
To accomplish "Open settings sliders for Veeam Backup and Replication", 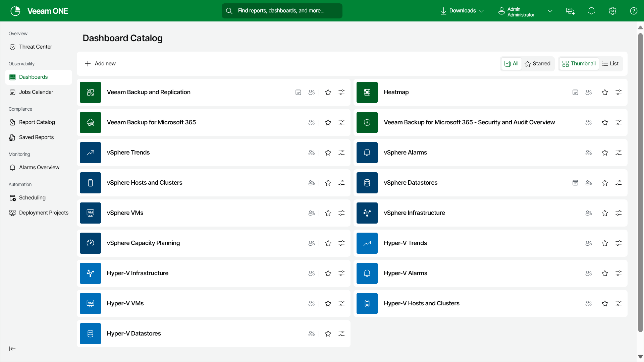I will tap(341, 92).
